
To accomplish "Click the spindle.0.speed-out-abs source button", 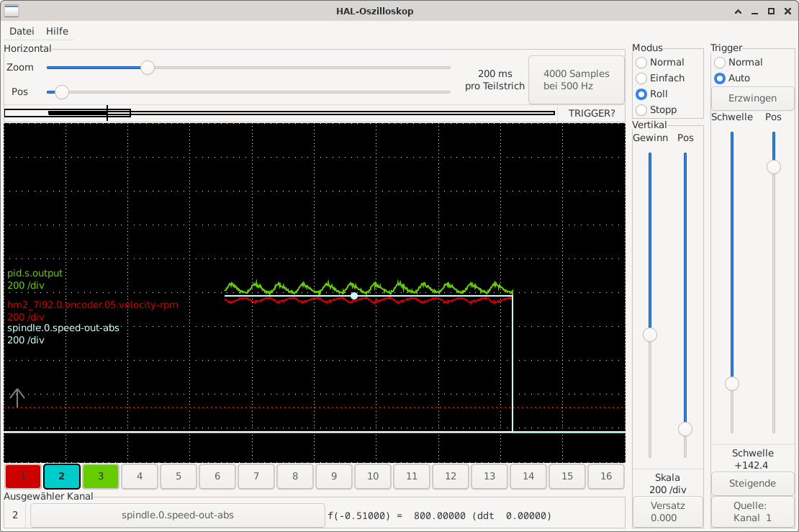I will tap(177, 515).
